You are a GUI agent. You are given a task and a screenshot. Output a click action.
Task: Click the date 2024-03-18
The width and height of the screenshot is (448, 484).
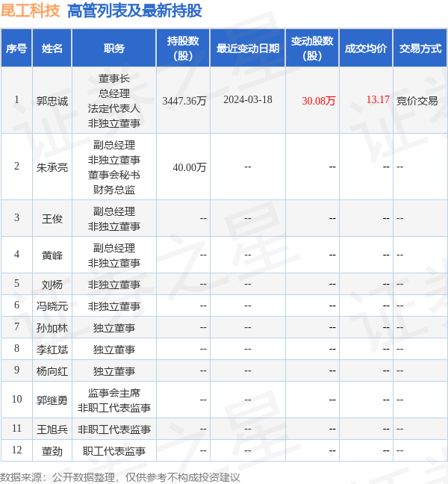tap(248, 99)
